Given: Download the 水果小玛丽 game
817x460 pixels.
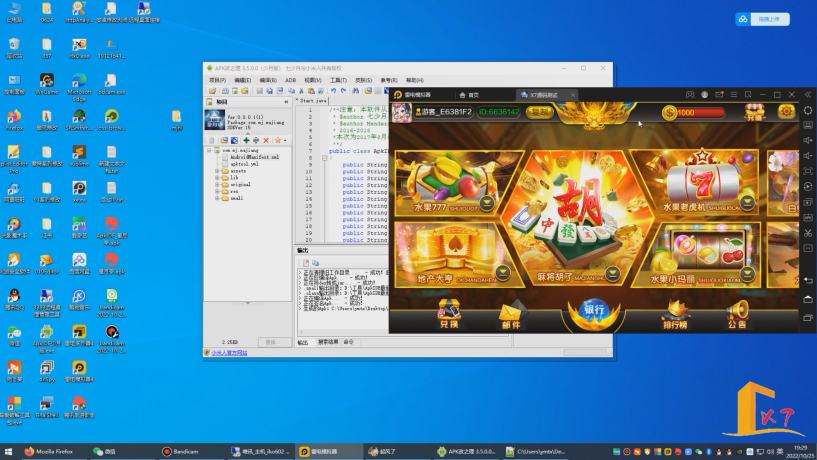Looking at the screenshot, I should pos(747,273).
